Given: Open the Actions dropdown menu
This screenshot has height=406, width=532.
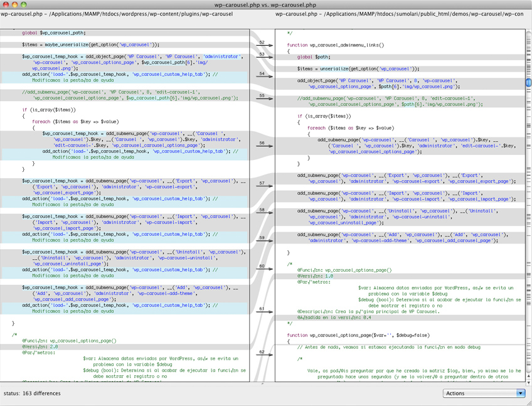Looking at the screenshot, I should click(484, 393).
